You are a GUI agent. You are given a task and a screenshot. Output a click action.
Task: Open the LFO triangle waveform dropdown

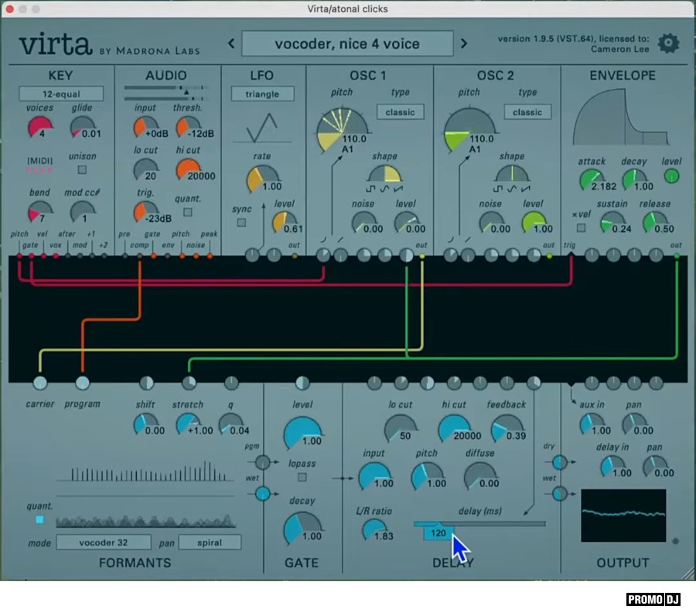pyautogui.click(x=262, y=94)
